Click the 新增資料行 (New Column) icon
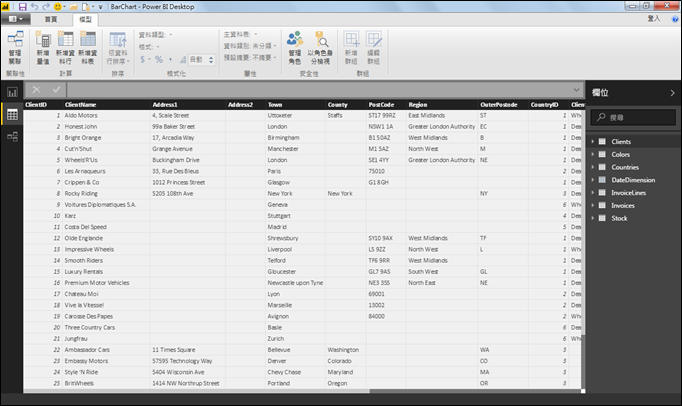Image resolution: width=682 pixels, height=406 pixels. point(65,45)
